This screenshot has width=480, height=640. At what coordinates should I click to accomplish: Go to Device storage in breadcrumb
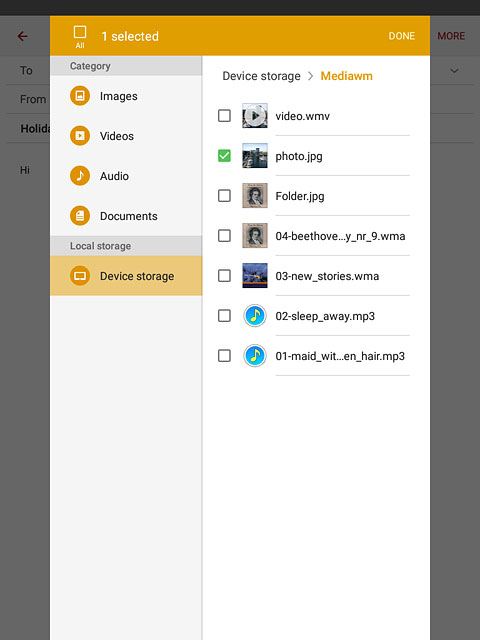pyautogui.click(x=261, y=76)
